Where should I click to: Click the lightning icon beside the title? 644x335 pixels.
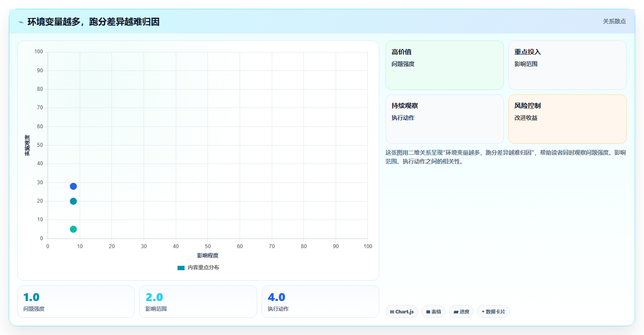pyautogui.click(x=21, y=22)
